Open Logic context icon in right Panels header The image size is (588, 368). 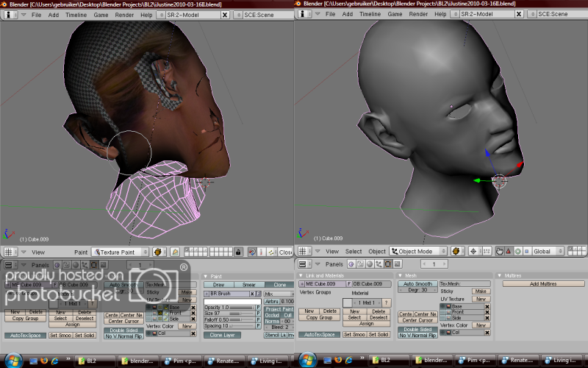coord(351,264)
